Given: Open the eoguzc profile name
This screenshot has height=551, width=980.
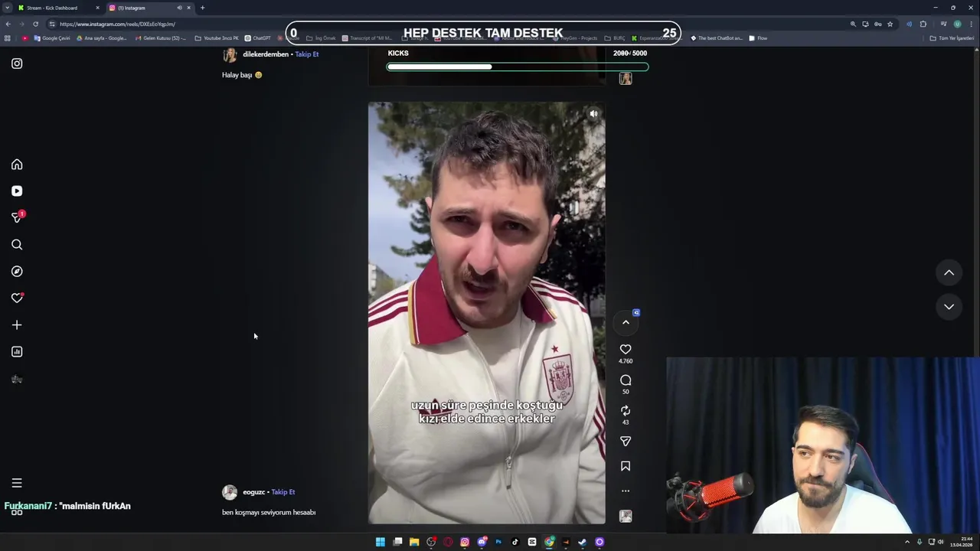Looking at the screenshot, I should pyautogui.click(x=254, y=492).
